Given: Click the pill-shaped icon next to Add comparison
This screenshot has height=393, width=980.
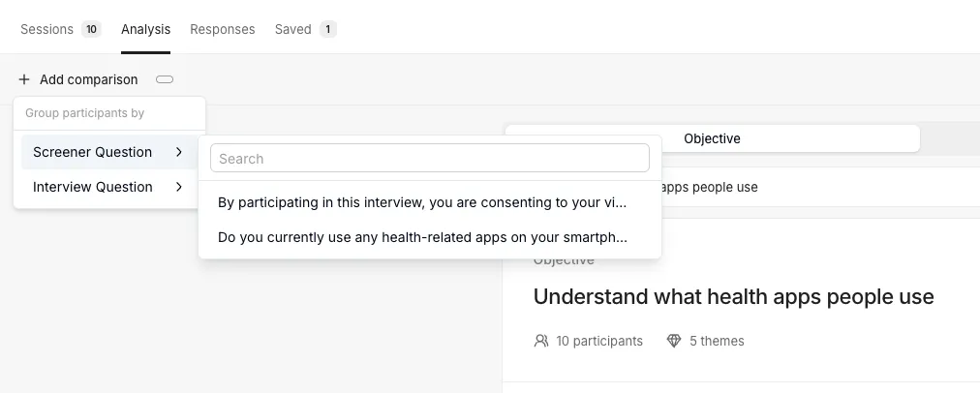Looking at the screenshot, I should tap(165, 79).
